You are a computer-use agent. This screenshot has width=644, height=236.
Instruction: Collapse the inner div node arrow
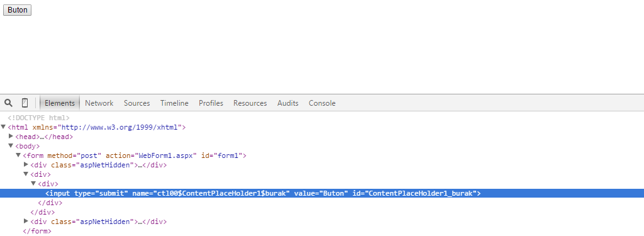[33, 183]
